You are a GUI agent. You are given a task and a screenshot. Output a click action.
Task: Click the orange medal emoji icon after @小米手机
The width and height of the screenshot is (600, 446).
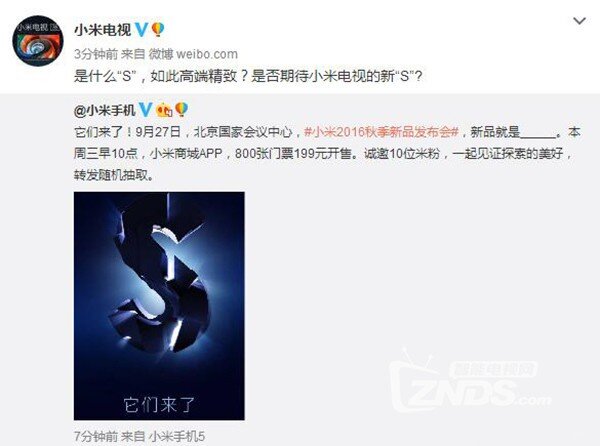[x=165, y=111]
